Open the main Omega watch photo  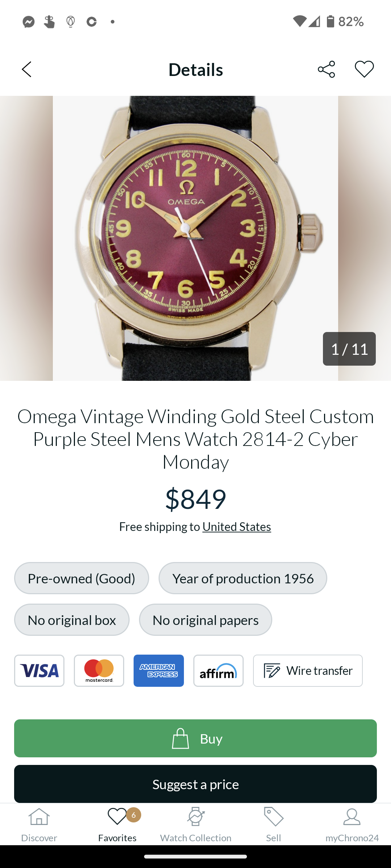(195, 238)
